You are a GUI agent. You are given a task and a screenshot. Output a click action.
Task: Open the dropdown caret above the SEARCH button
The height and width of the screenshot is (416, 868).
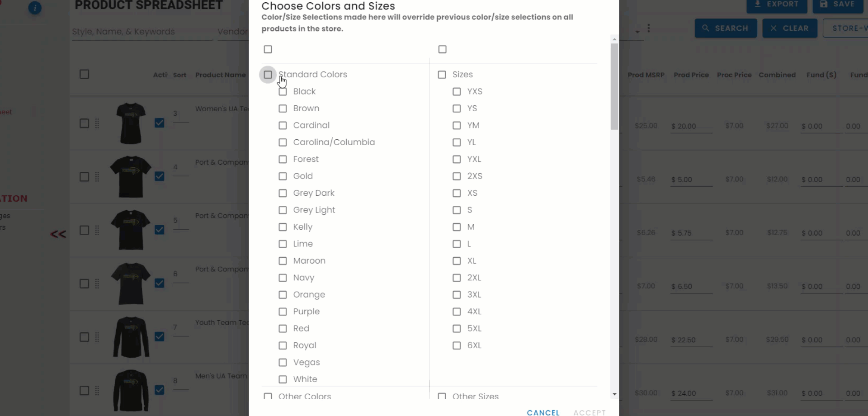coord(637,32)
